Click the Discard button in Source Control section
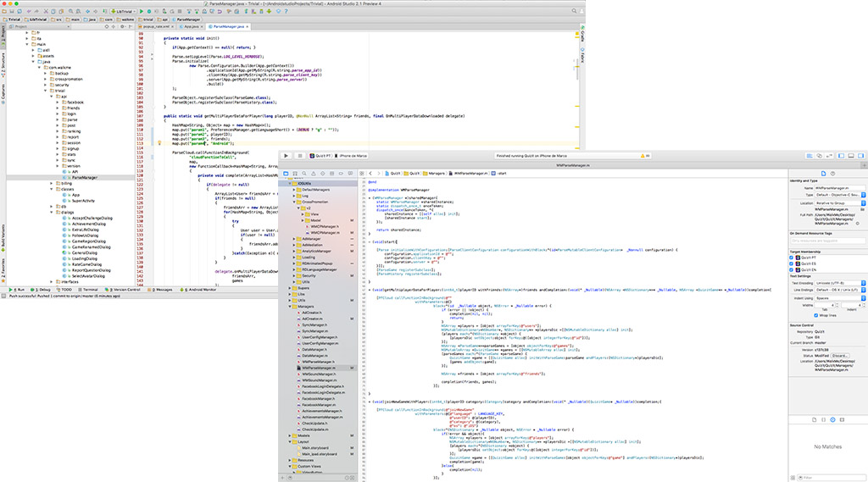The width and height of the screenshot is (868, 482). (840, 356)
